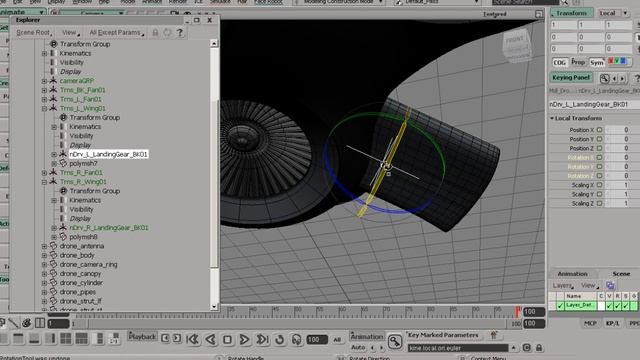Click lock icon beside marked parameter field

point(539,348)
